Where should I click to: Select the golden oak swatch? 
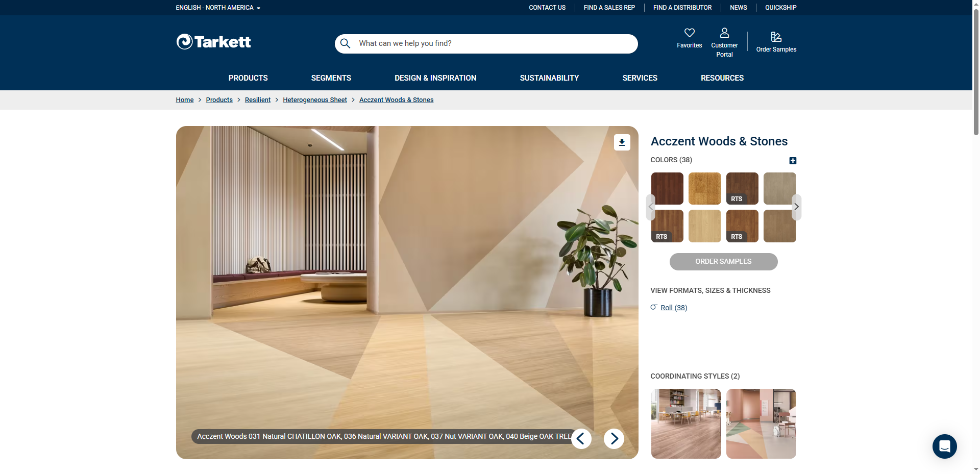point(705,188)
